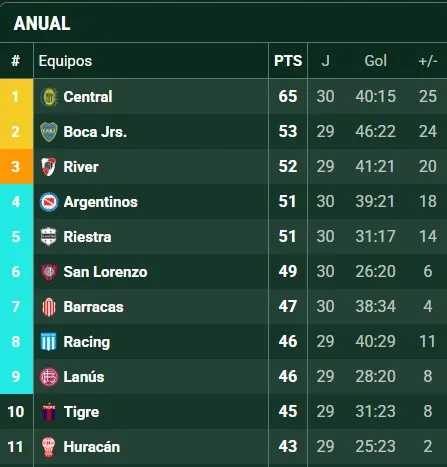The height and width of the screenshot is (467, 447).
Task: Select the Gol column header
Action: pyautogui.click(x=375, y=61)
